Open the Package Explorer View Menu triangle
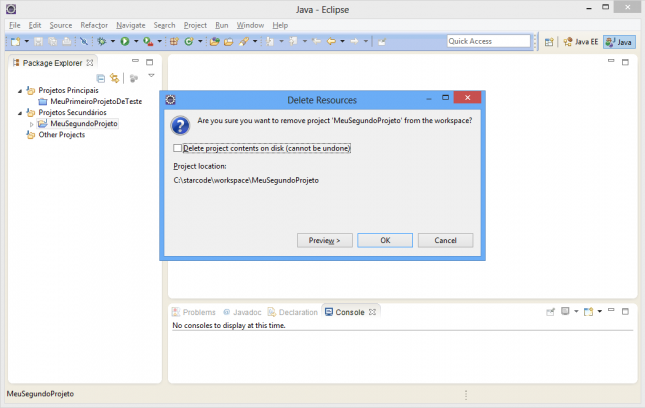The height and width of the screenshot is (408, 645). tap(151, 76)
